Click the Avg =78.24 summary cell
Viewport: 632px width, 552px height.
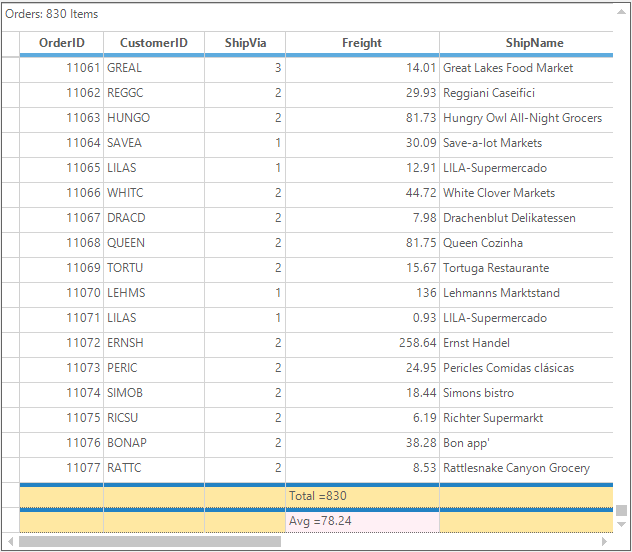tap(362, 522)
